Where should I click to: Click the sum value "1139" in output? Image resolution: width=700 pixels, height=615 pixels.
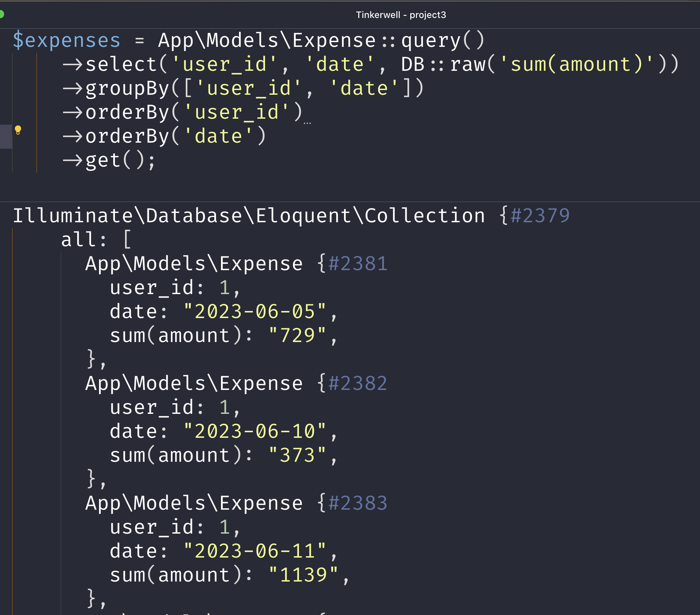click(303, 575)
